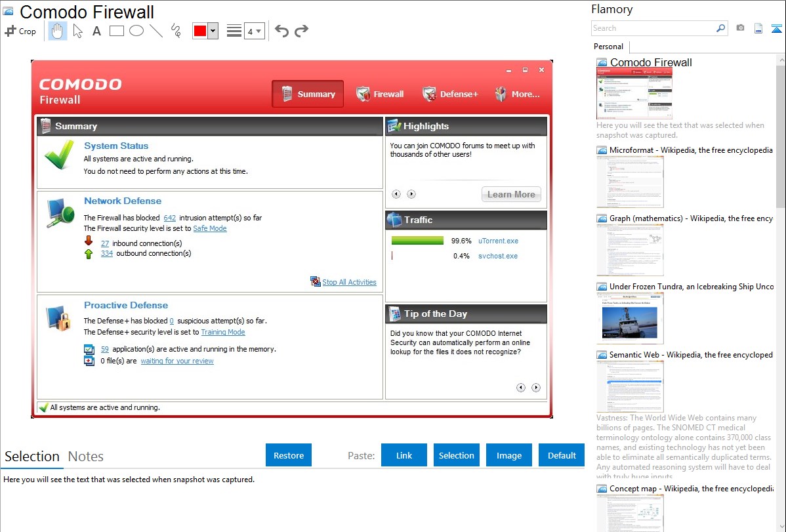Click the 59 applications link
786x532 pixels.
(105, 349)
